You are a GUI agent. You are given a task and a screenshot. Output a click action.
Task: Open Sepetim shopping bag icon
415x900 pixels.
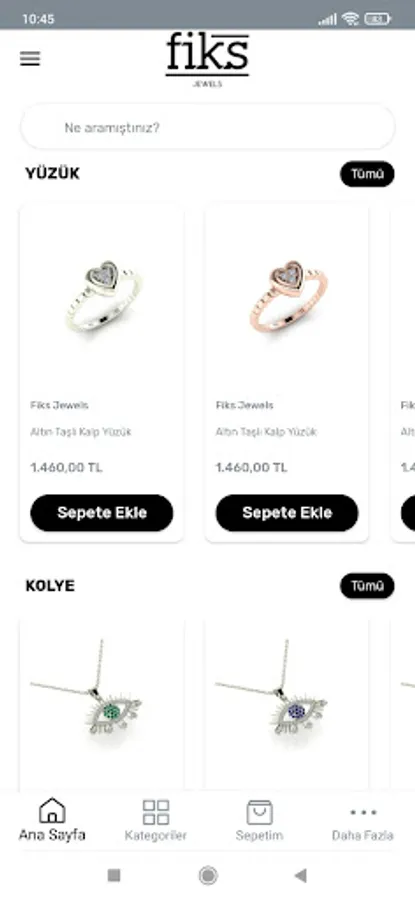(x=259, y=812)
